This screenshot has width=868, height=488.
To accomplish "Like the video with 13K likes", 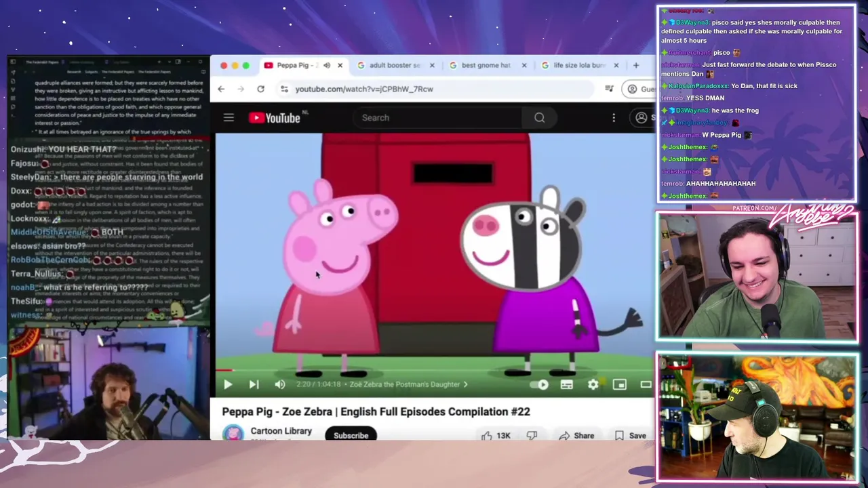I will (x=496, y=435).
